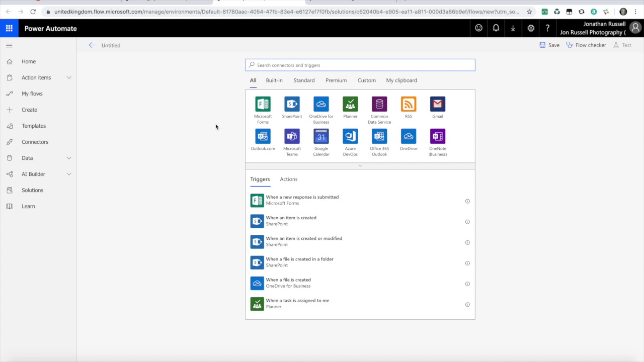Pick the Office 365 Outlook connector
This screenshot has height=362, width=644.
[x=379, y=136]
